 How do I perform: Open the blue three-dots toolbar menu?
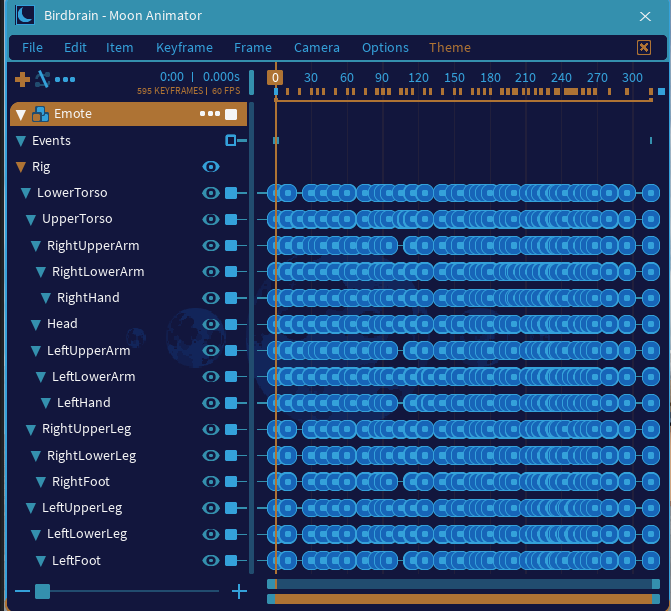point(65,79)
